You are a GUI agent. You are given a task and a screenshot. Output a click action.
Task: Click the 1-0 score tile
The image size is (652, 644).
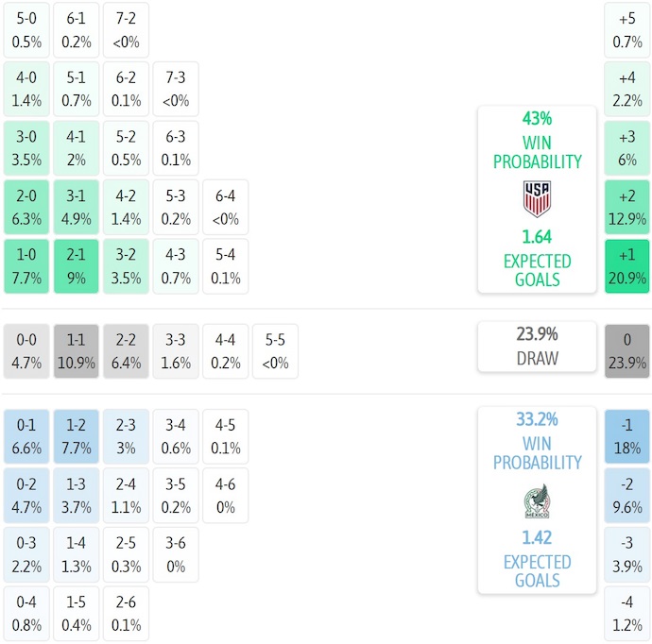pyautogui.click(x=26, y=266)
